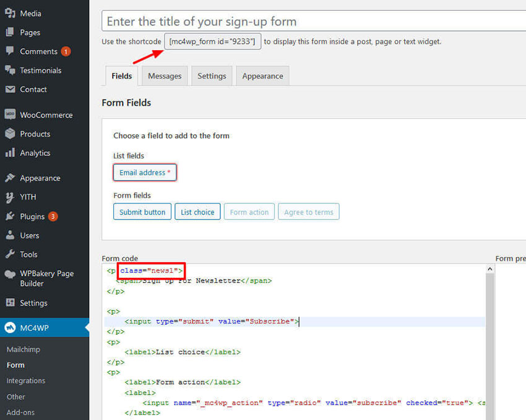Open the Integrations submenu item

pos(26,380)
